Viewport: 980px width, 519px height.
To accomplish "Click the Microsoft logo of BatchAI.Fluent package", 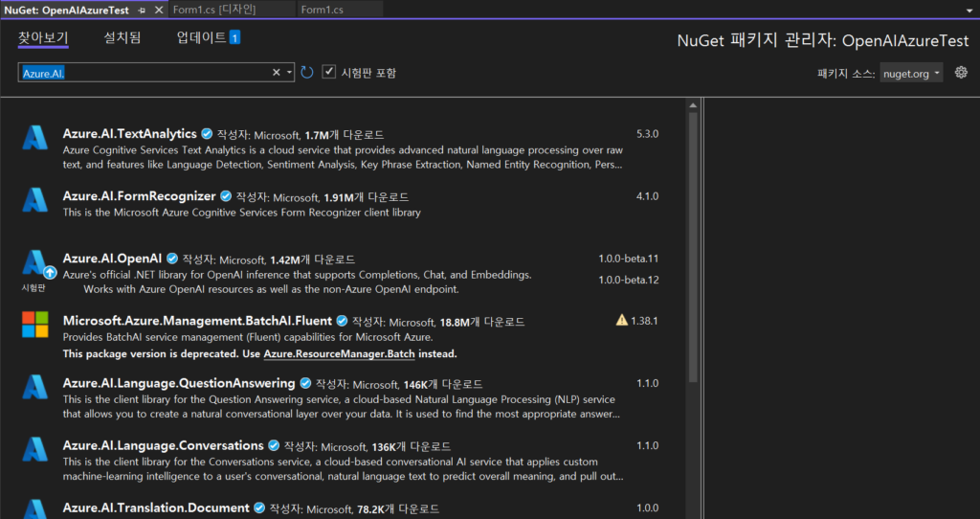I will 35,325.
